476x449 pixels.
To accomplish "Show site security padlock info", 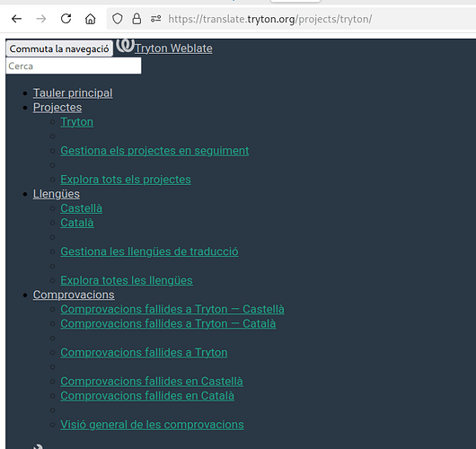I will (137, 19).
